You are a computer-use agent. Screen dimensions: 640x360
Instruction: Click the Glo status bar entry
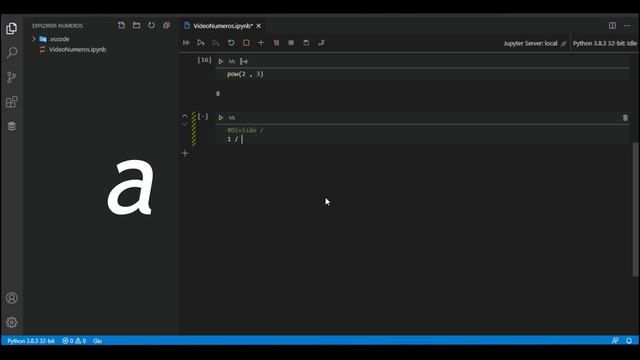(97, 341)
